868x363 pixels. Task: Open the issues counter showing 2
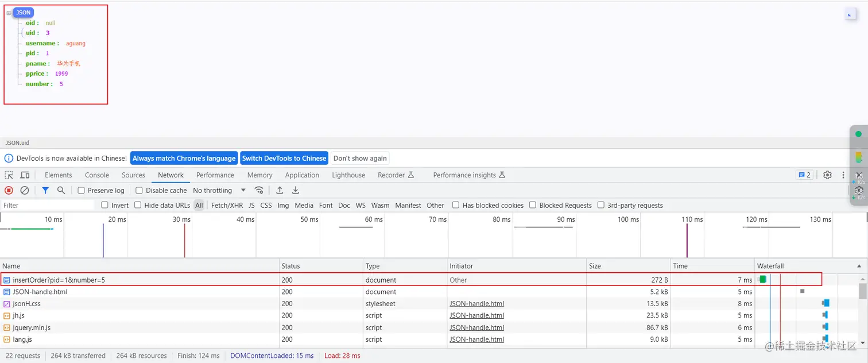point(804,175)
